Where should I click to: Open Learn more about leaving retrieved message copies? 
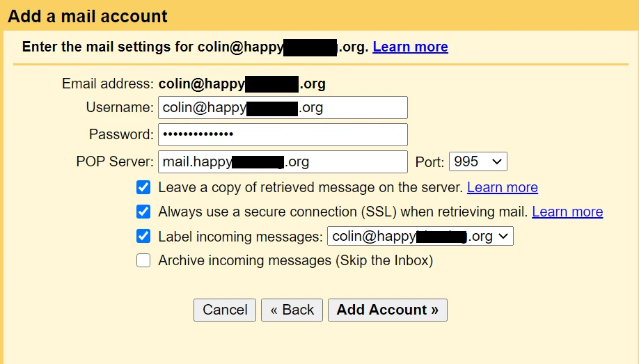tap(502, 187)
